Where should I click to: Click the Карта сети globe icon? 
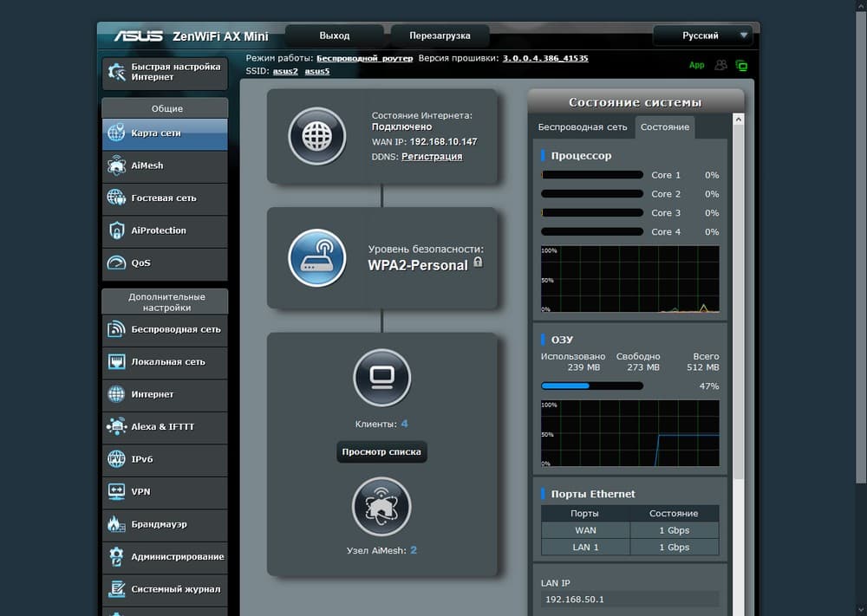[x=116, y=133]
